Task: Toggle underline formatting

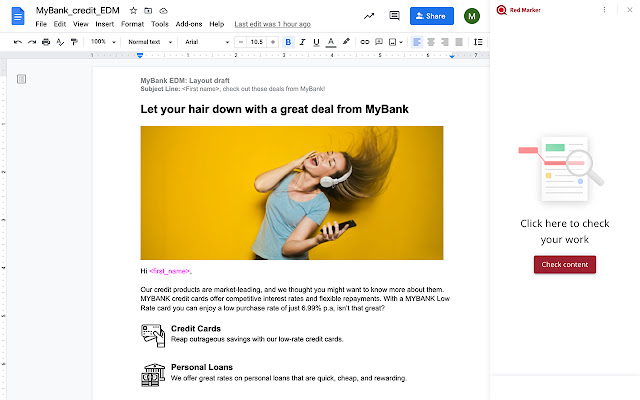Action: pyautogui.click(x=316, y=42)
